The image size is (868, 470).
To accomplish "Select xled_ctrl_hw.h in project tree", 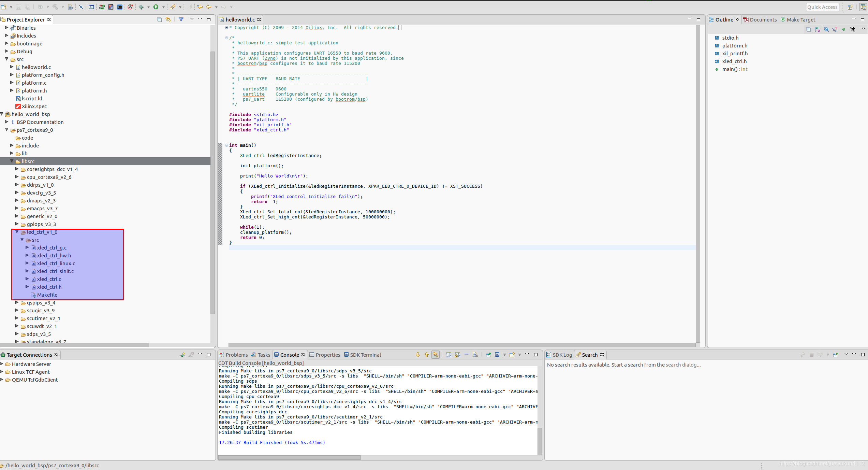I will click(54, 255).
